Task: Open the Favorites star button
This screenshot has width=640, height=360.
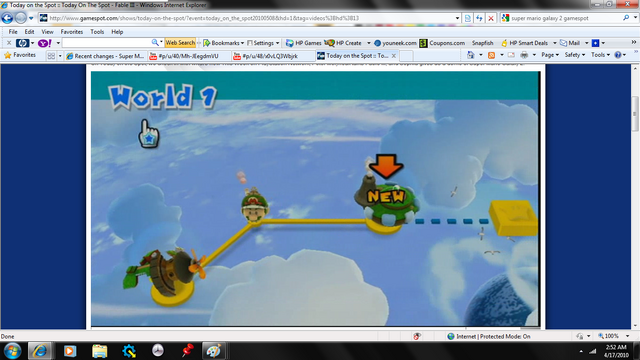Action: coord(20,55)
